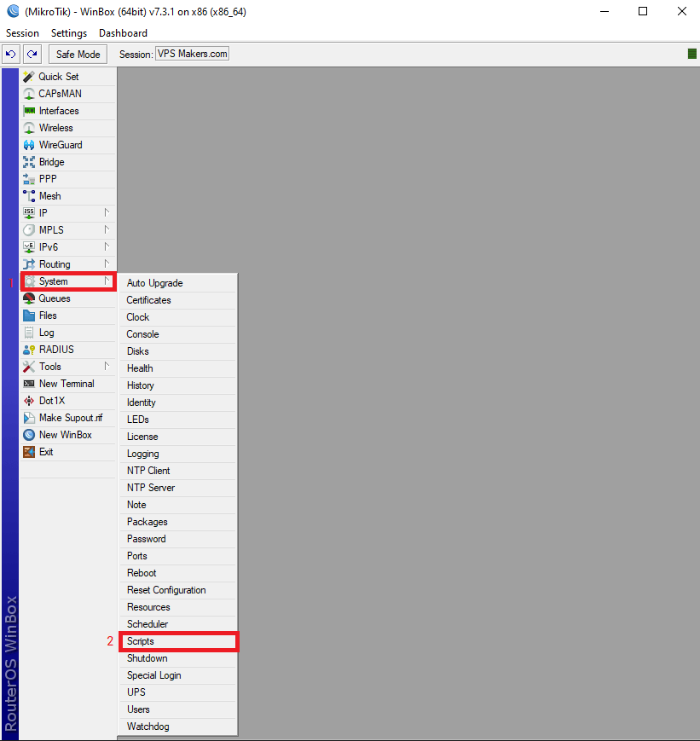The width and height of the screenshot is (700, 741).
Task: Open Users in System submenu
Action: pyautogui.click(x=177, y=709)
